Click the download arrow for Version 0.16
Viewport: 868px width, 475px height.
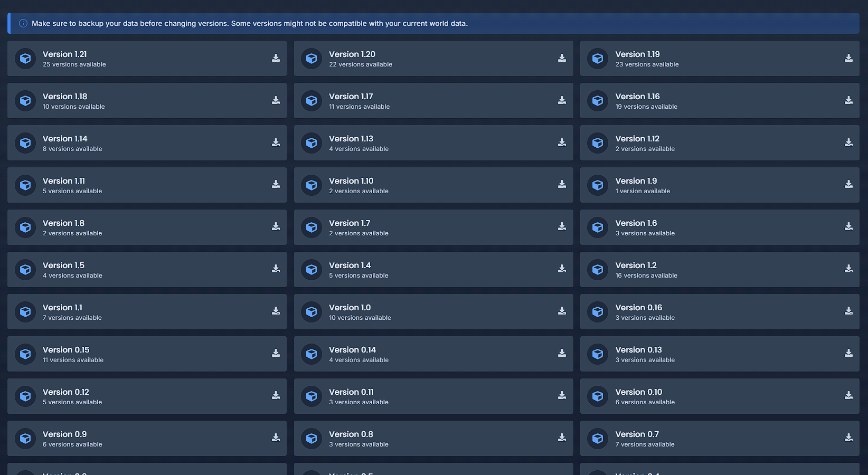pos(848,311)
